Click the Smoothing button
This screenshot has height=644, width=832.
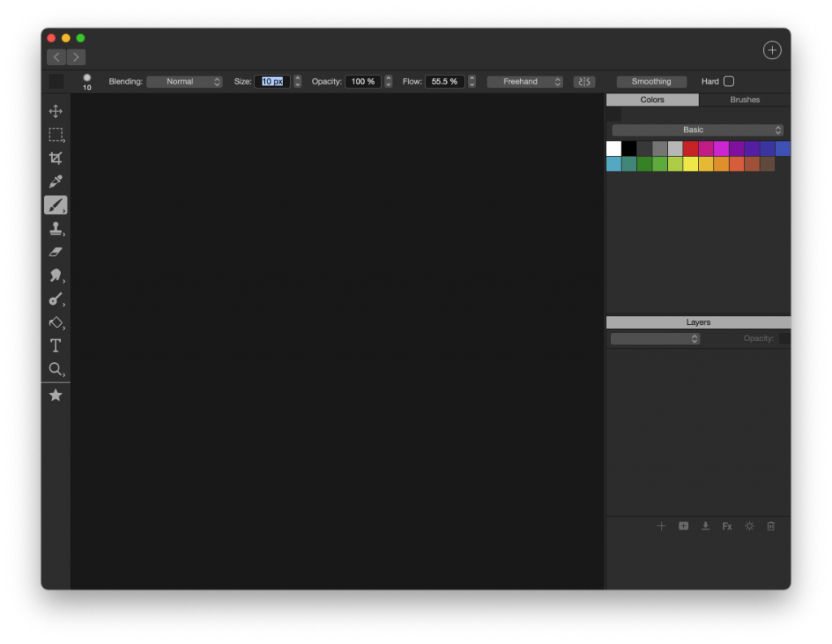click(652, 82)
